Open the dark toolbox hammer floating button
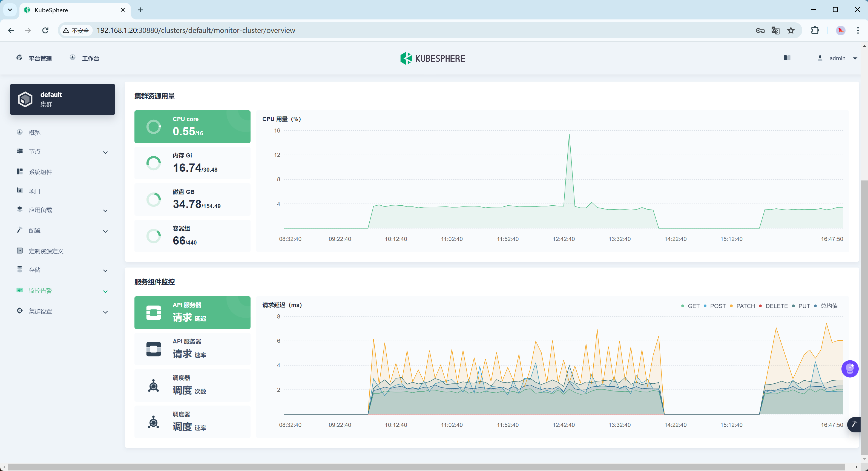Image resolution: width=868 pixels, height=471 pixels. (854, 424)
